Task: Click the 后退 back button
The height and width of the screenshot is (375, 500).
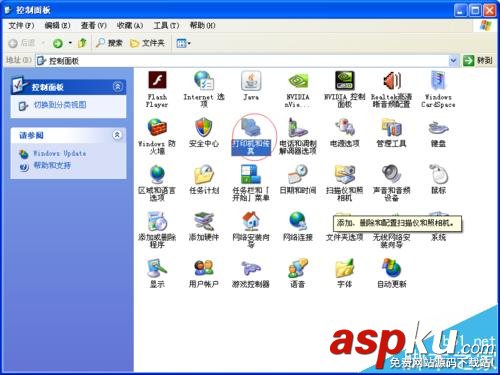Action: click(22, 43)
